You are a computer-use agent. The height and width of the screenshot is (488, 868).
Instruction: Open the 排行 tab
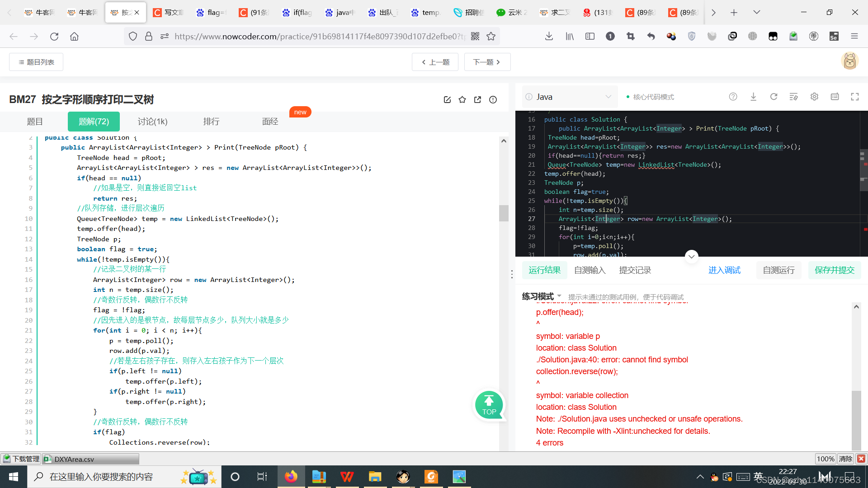(211, 122)
